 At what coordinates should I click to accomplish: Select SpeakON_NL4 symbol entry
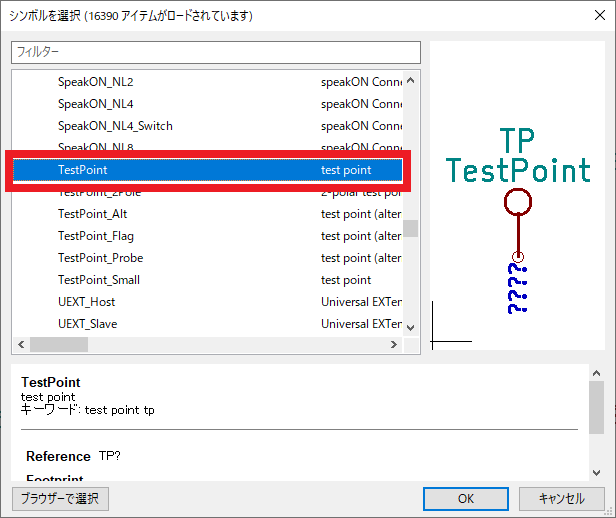(96, 103)
